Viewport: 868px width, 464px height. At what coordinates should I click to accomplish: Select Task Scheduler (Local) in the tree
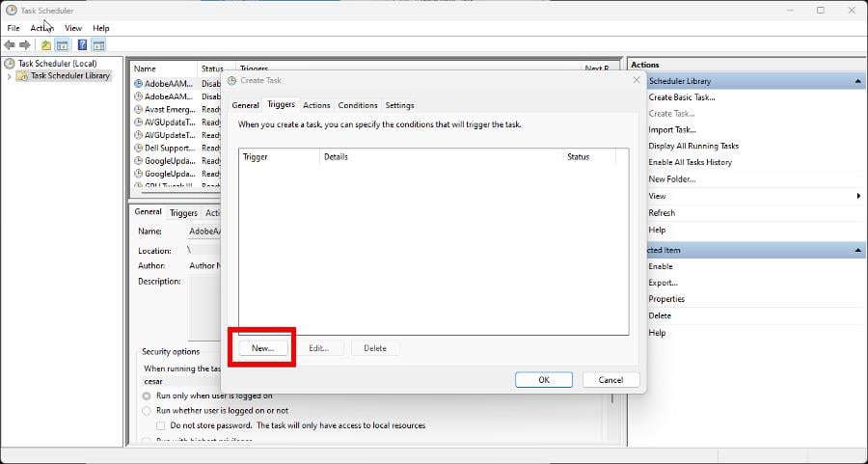[x=58, y=63]
